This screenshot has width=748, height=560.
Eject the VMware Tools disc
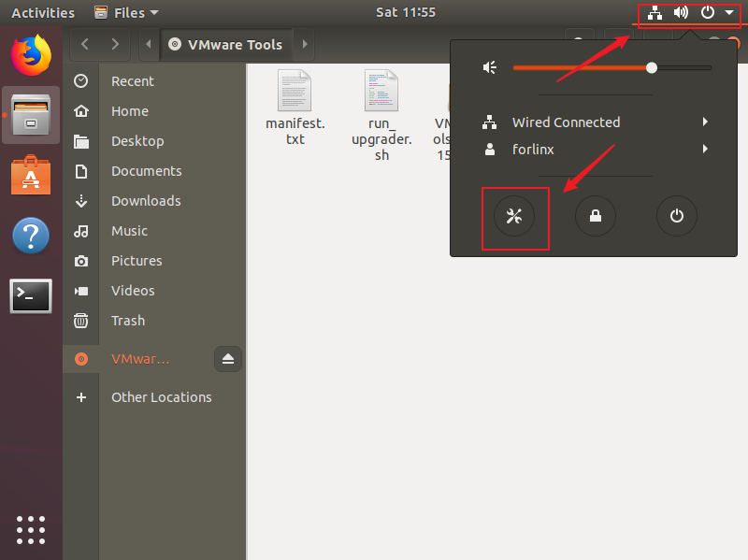tap(229, 359)
